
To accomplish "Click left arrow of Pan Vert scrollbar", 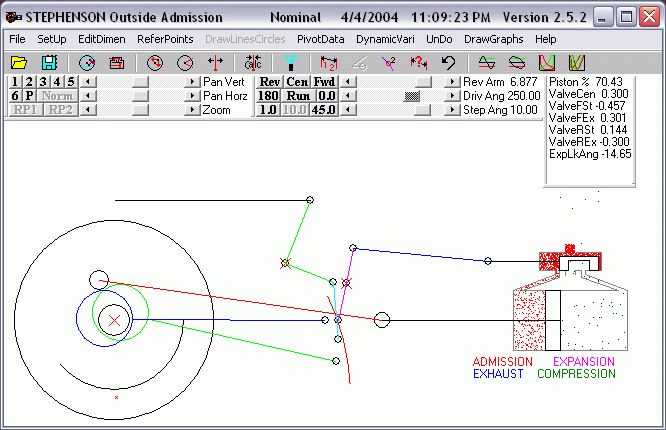I will pyautogui.click(x=88, y=82).
